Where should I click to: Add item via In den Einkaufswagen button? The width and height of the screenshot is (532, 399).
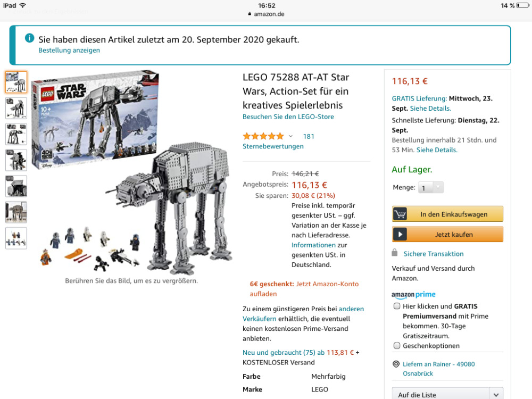pyautogui.click(x=447, y=214)
